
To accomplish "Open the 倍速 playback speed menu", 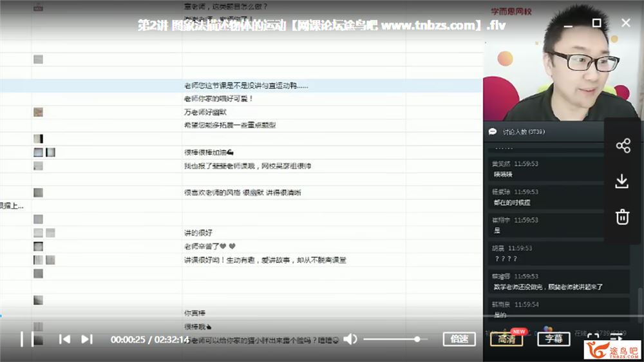I will (459, 339).
